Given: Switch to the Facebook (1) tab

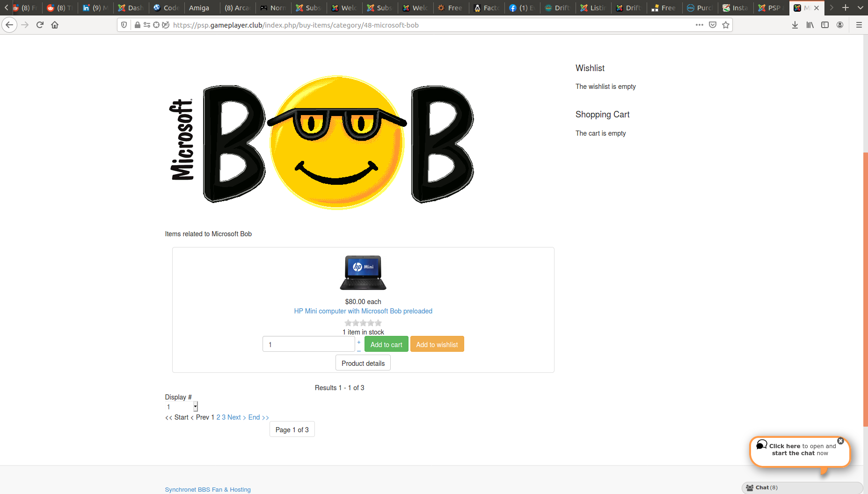Looking at the screenshot, I should (x=522, y=8).
